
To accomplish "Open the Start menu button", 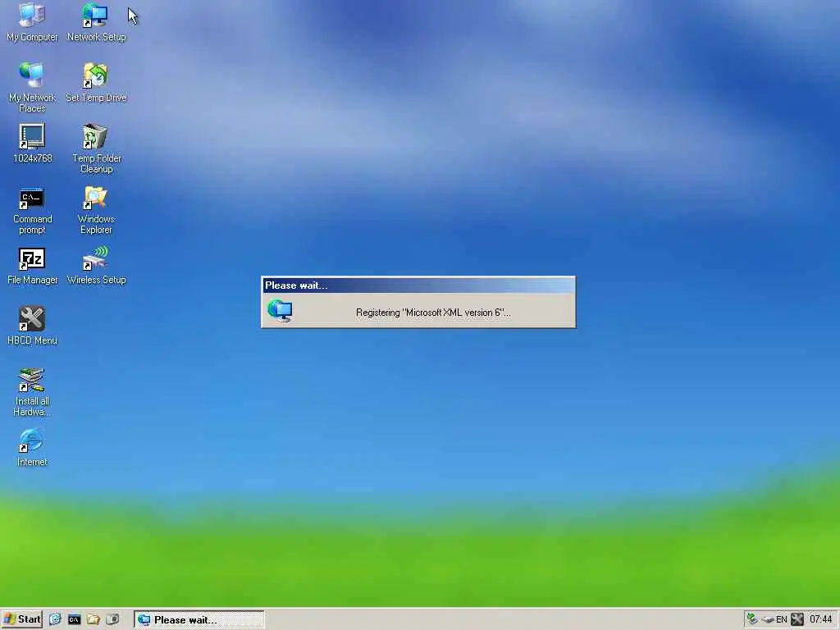I will pos(22,619).
